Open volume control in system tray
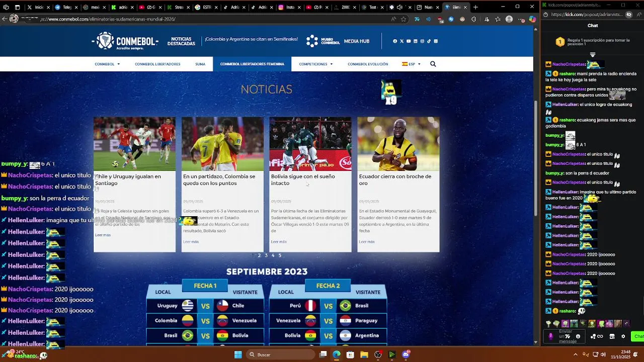This screenshot has height=362, width=644. [603, 354]
